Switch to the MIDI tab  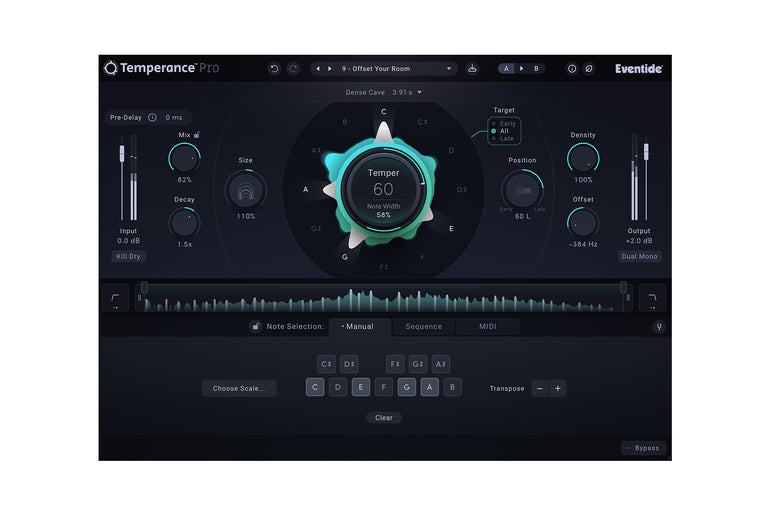pos(488,327)
